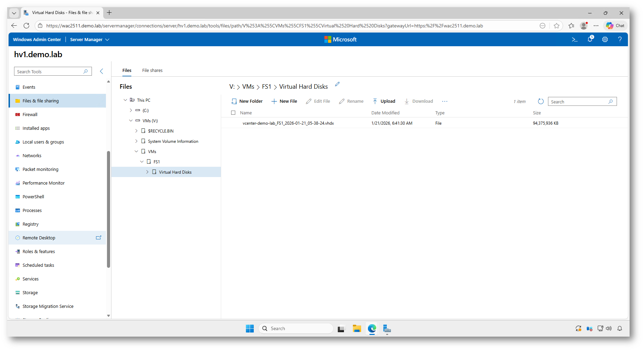Open Remote Desktop in new window icon
644x351 pixels.
[x=98, y=238]
